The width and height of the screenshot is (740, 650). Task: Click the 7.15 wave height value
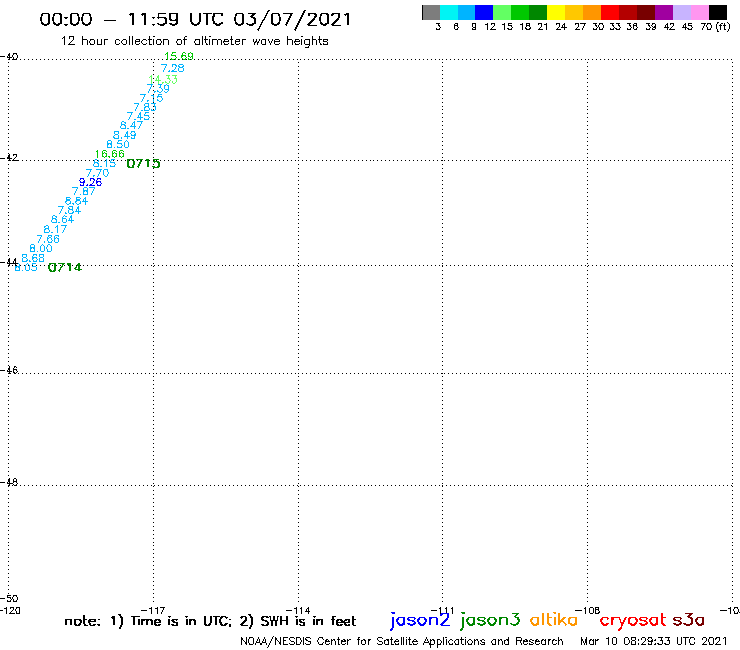coord(151,98)
